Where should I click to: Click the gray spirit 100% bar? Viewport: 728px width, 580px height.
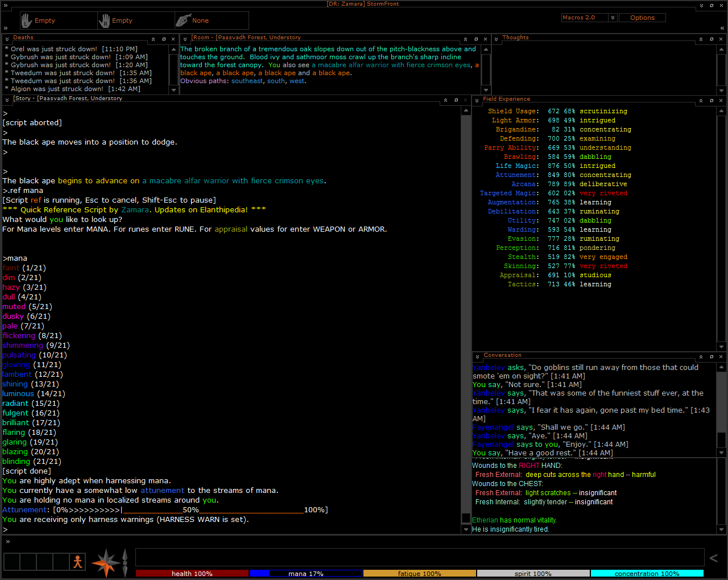[x=533, y=574]
